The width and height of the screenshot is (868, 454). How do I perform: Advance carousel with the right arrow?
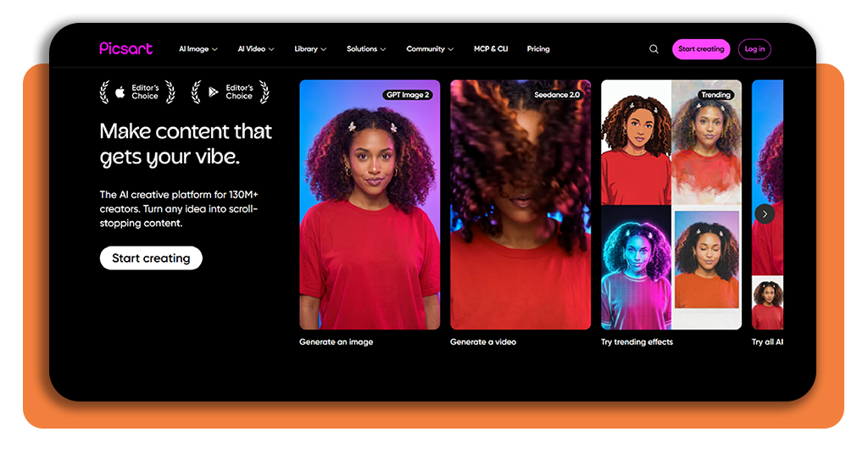765,213
